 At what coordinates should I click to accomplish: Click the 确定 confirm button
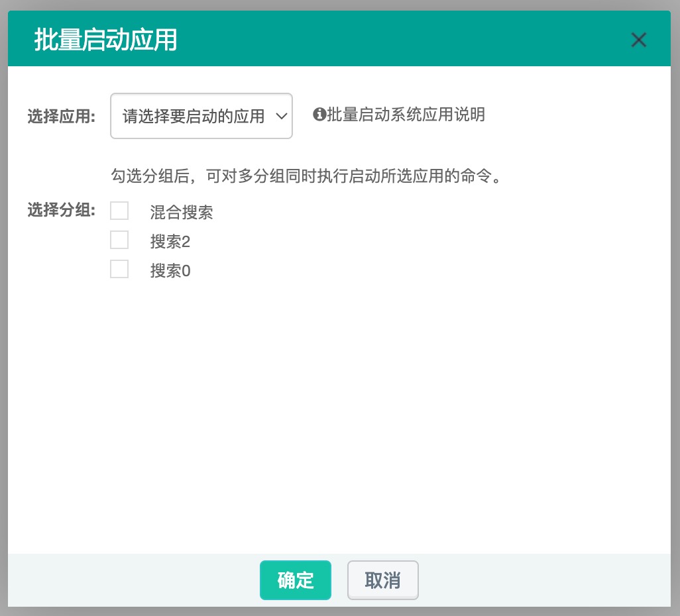pos(296,580)
